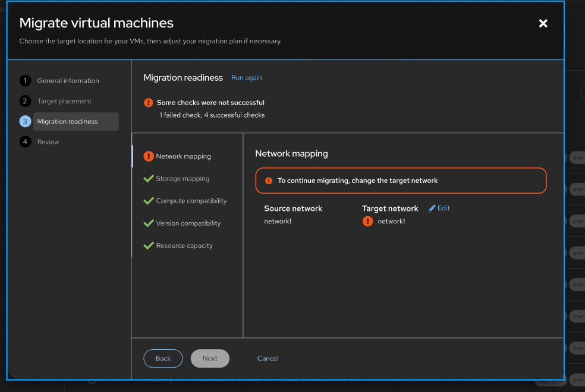Viewport: 585px width, 392px height.
Task: Click the green checkmark beside Storage mapping
Action: [x=149, y=179]
